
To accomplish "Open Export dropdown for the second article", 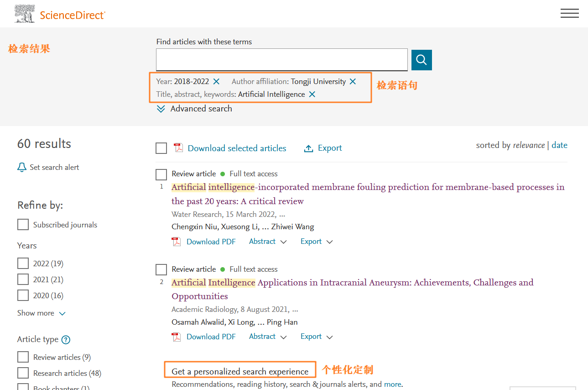I will point(317,337).
